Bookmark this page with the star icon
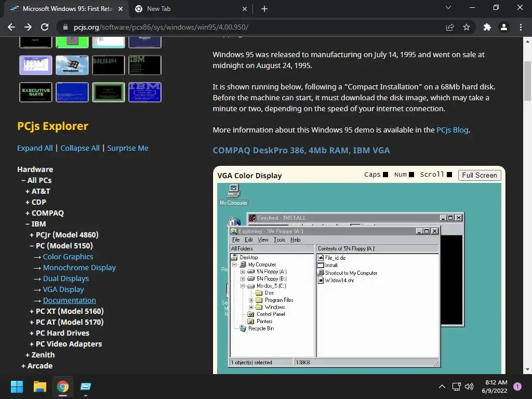 click(467, 27)
